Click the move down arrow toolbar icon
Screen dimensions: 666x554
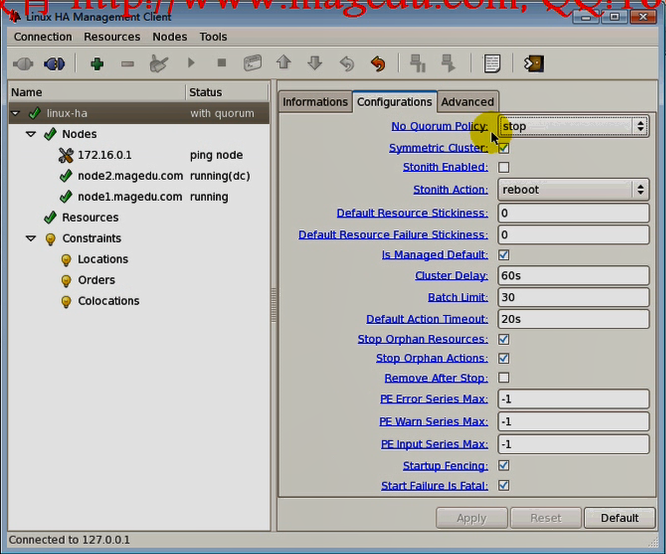click(x=314, y=64)
